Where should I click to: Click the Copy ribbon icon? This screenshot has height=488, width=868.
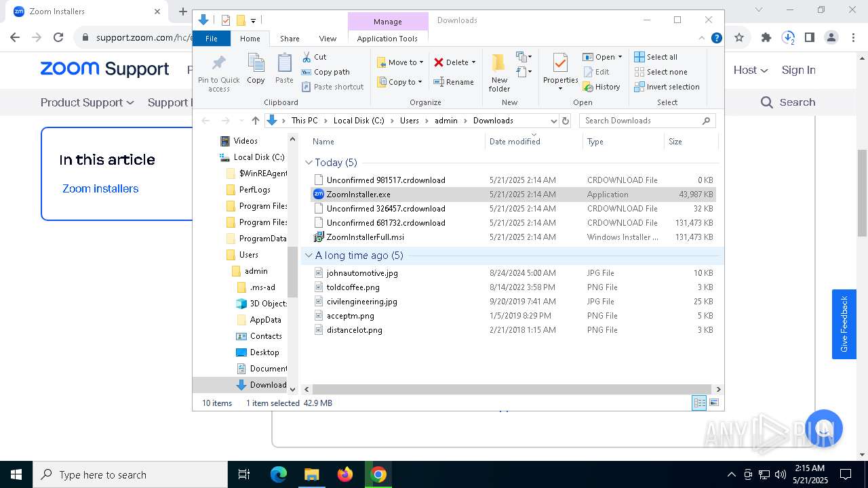tap(256, 68)
